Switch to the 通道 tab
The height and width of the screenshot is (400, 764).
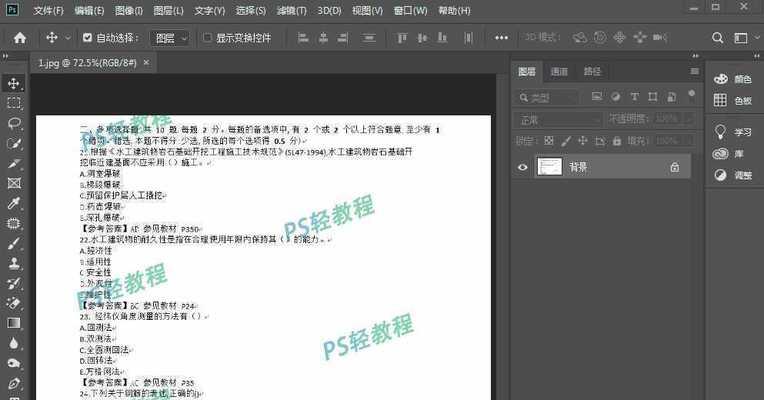(559, 71)
